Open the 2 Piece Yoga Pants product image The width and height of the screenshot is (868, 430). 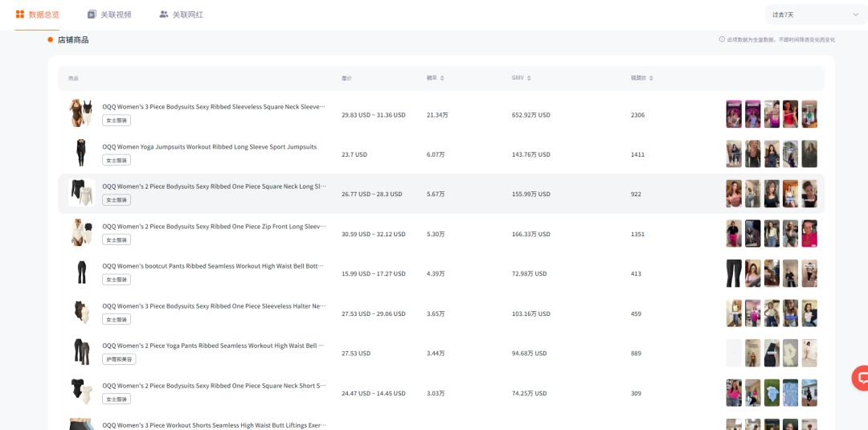click(x=81, y=352)
